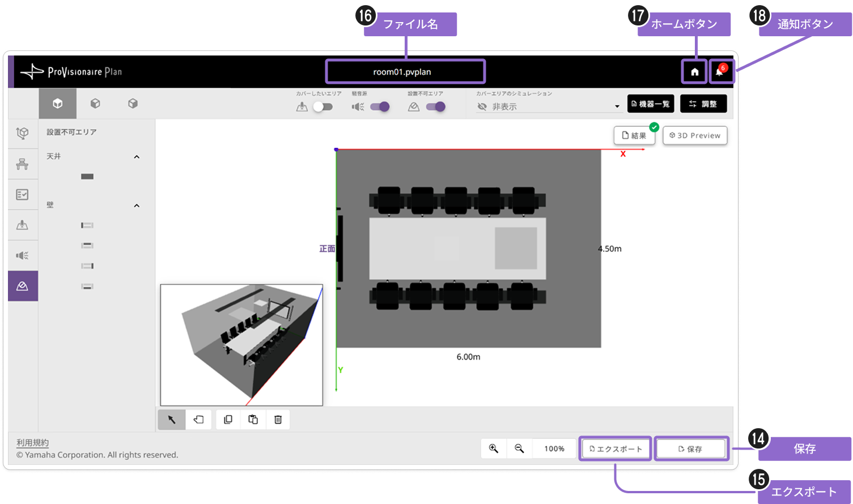Click the noise source speaker icon in toolbar
Viewport: 853px width, 504px height.
click(x=358, y=106)
